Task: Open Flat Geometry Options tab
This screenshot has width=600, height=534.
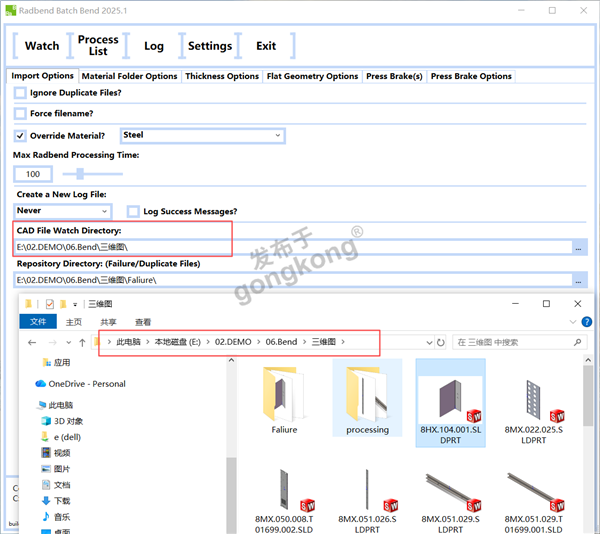Action: coord(312,76)
